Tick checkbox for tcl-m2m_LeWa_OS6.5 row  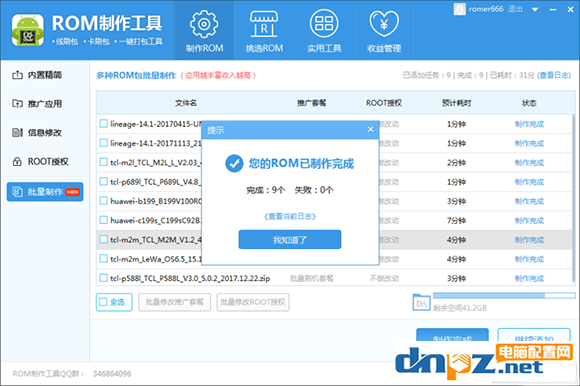pos(103,258)
